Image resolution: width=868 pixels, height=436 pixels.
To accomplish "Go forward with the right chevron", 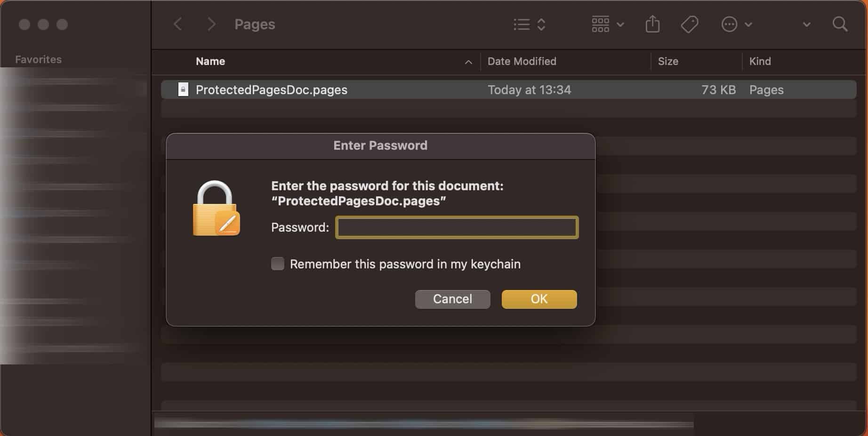I will pyautogui.click(x=211, y=24).
